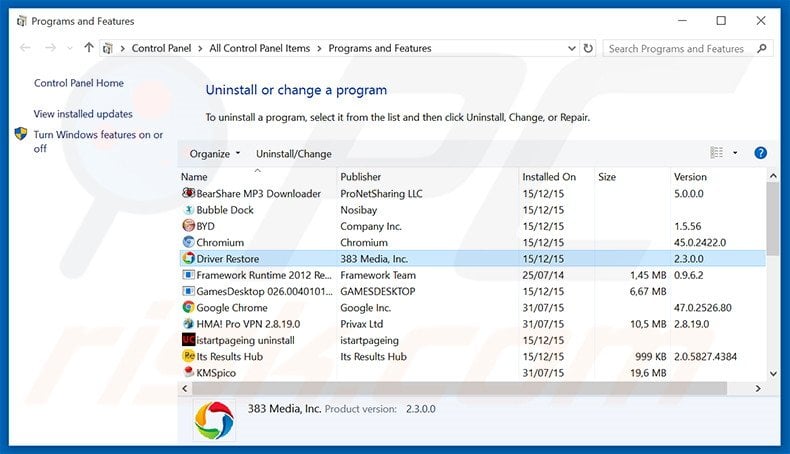790x454 pixels.
Task: Click the Driver Restore icon in the list
Action: (x=188, y=258)
